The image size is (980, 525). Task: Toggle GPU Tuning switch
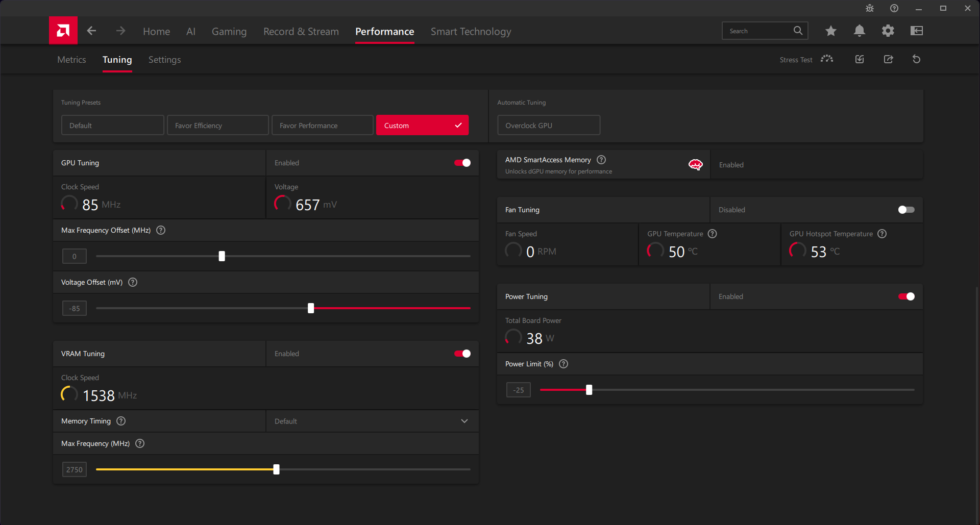point(462,163)
